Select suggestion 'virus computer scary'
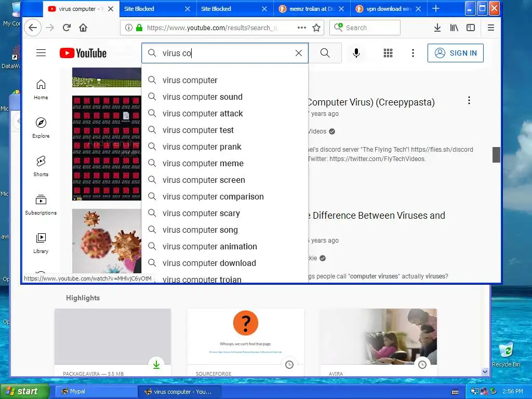 click(225, 213)
